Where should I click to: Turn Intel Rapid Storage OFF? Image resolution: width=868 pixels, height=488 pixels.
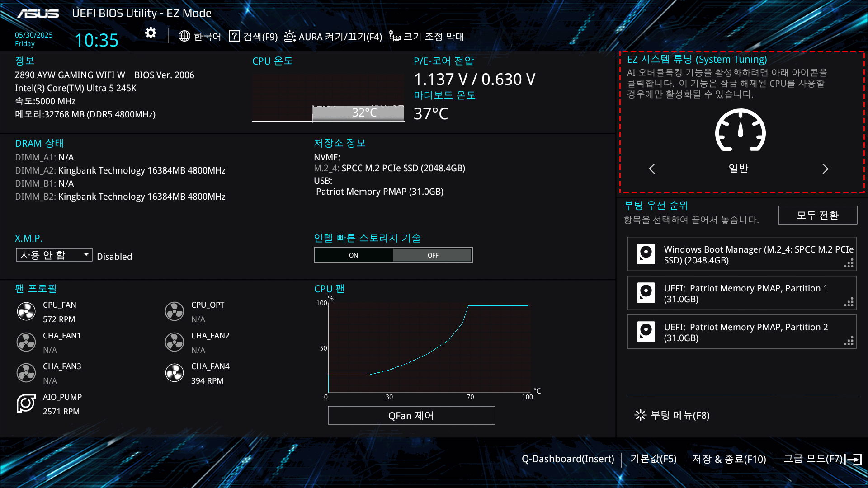coord(433,255)
